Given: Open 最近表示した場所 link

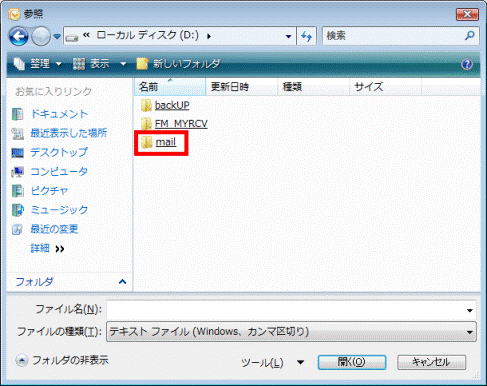Looking at the screenshot, I should (x=69, y=133).
